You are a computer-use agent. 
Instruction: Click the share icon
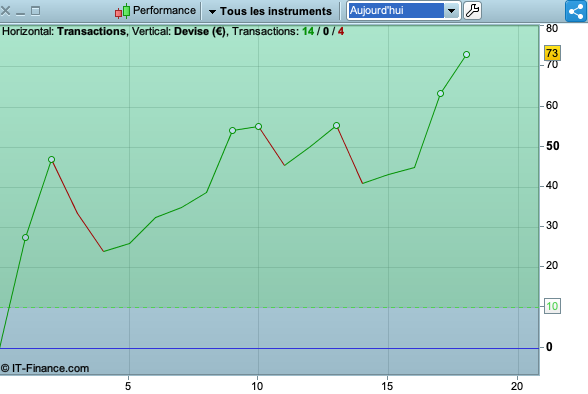tap(576, 11)
